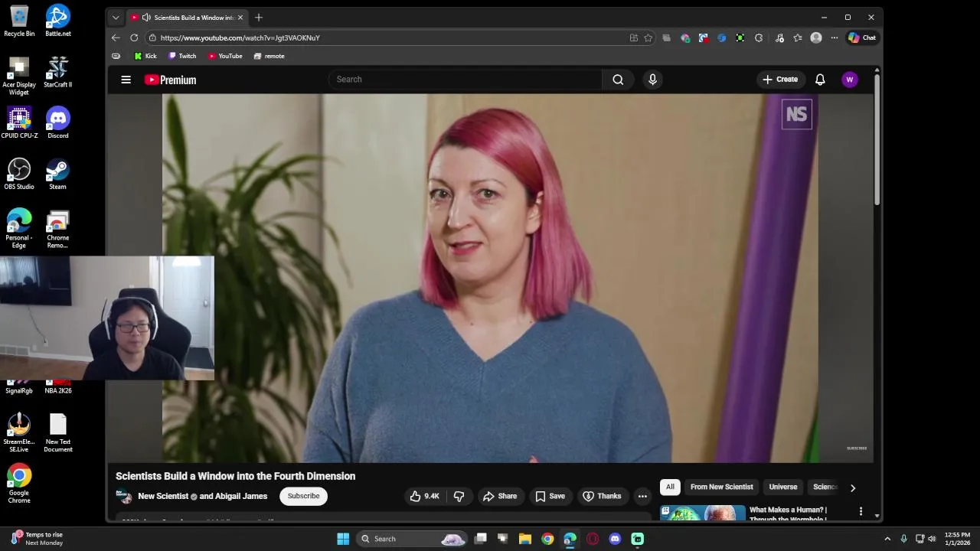Save the video to a playlist
The image size is (980, 551).
click(550, 496)
